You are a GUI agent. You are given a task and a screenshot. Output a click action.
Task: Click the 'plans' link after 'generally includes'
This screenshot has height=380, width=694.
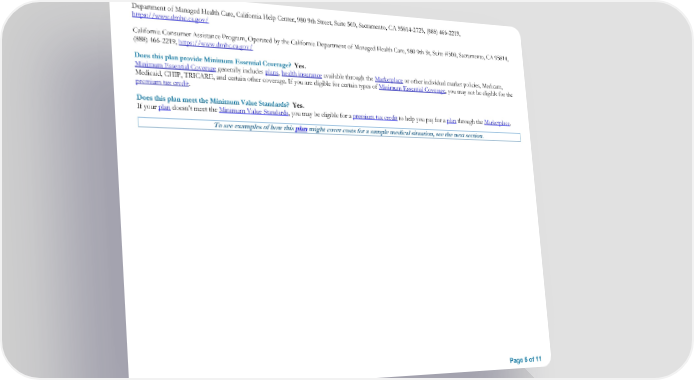point(272,73)
